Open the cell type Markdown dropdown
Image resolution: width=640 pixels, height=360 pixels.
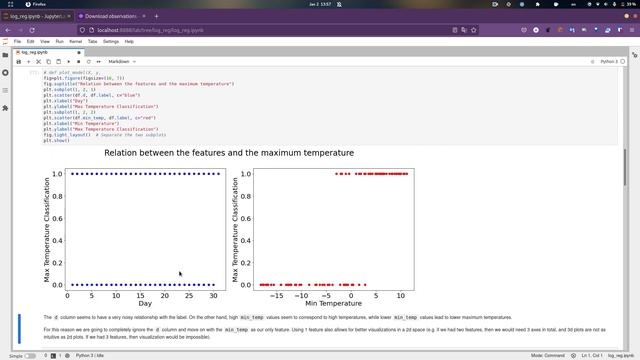122,62
